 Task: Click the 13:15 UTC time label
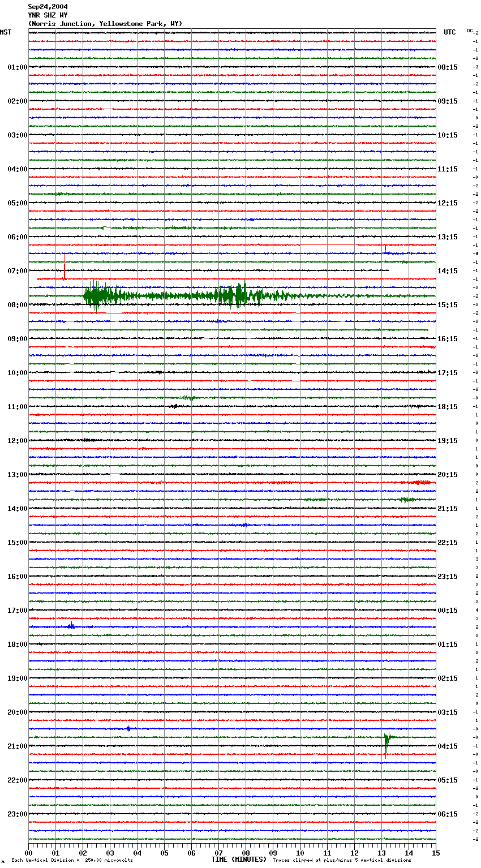point(448,237)
